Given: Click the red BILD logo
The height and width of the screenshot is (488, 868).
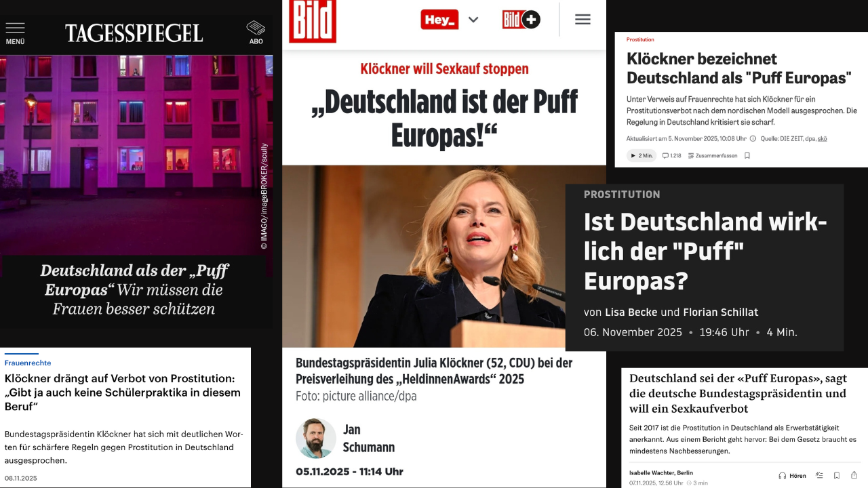Looking at the screenshot, I should coord(313,20).
